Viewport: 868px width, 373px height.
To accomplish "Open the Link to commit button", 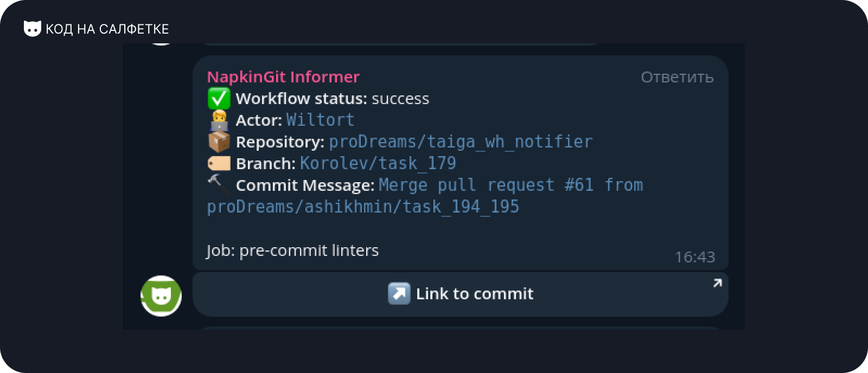I will 461,294.
